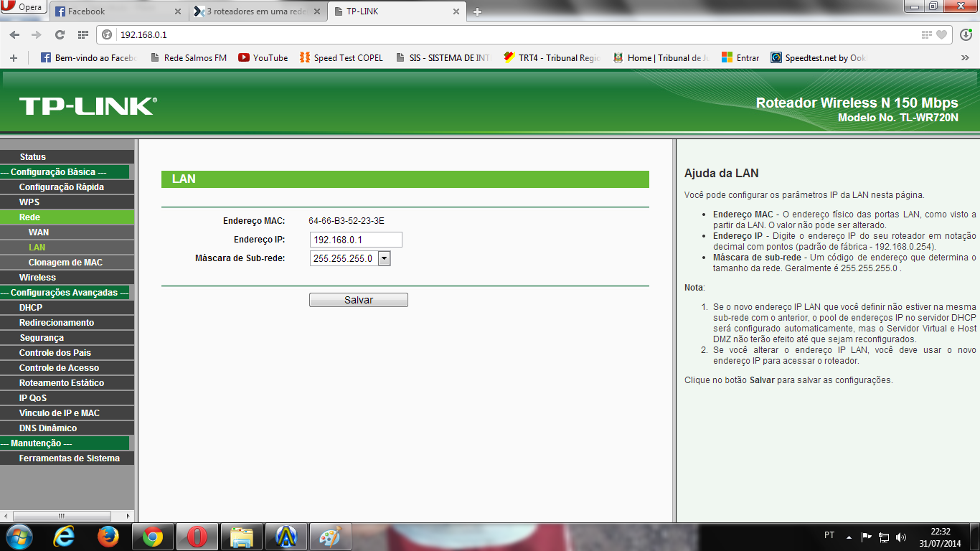Open the 'TRT4 - Tribunal Regional' bookmark
980x551 pixels.
click(552, 58)
